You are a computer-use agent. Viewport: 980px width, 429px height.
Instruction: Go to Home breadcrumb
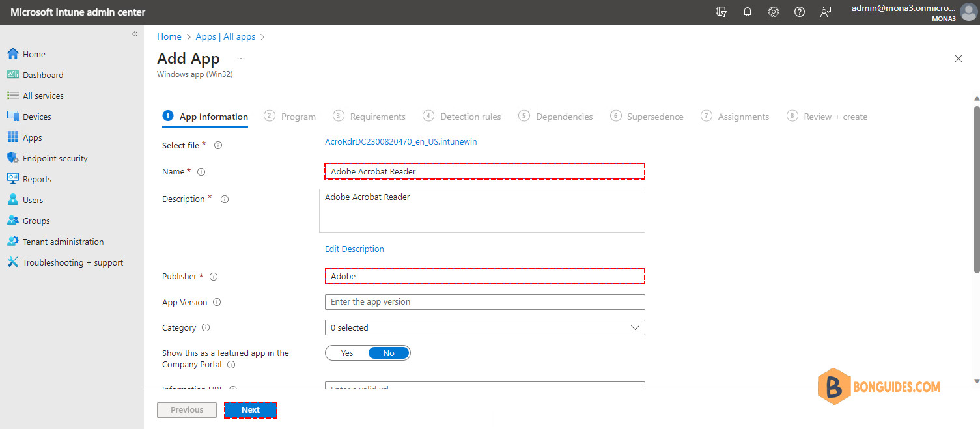click(x=169, y=36)
